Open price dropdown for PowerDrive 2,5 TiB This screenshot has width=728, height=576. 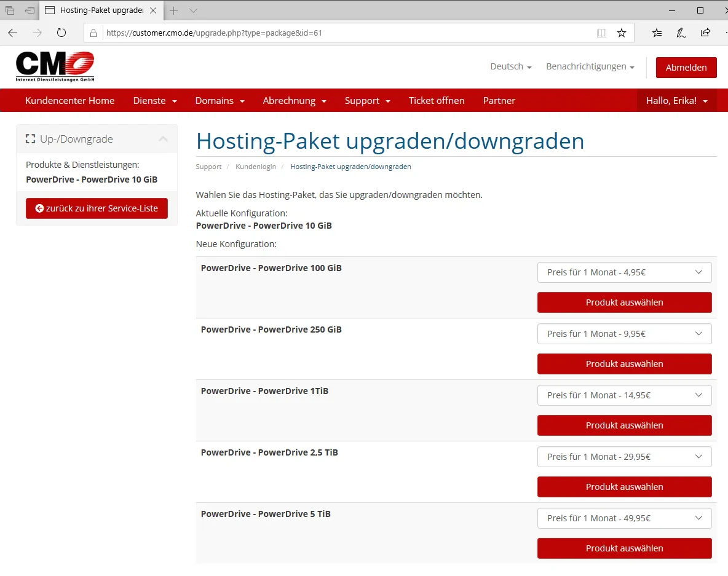[x=625, y=457]
